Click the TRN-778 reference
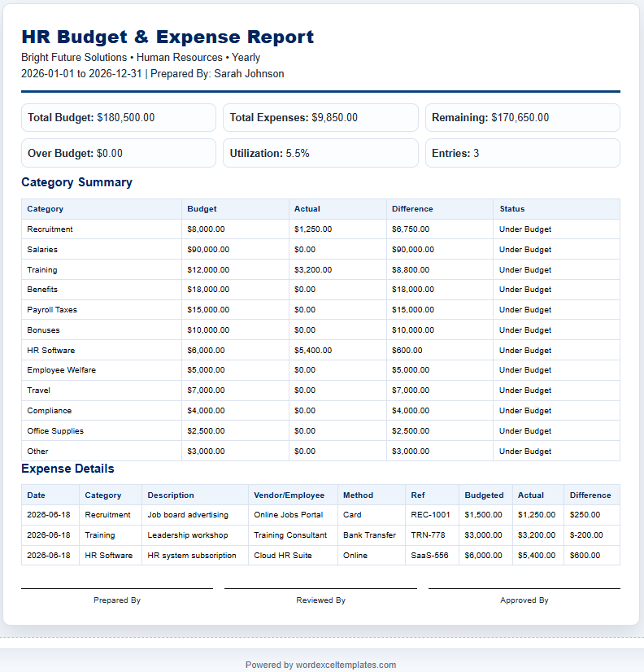Viewport: 644px width, 672px height. coord(428,535)
